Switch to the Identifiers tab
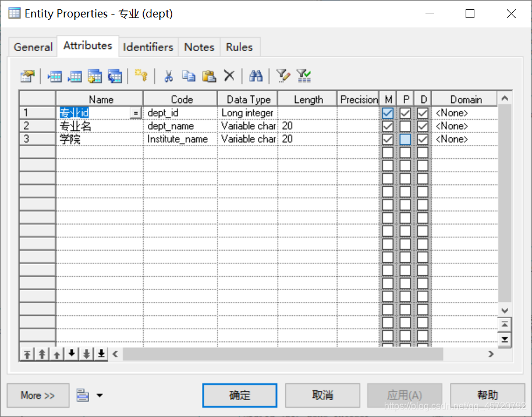Image resolution: width=532 pixels, height=417 pixels. tap(148, 47)
